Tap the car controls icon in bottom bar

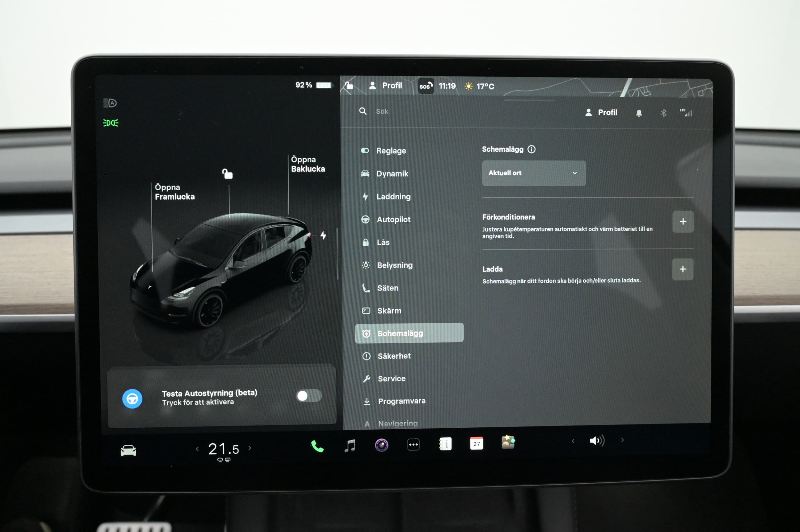pos(128,450)
